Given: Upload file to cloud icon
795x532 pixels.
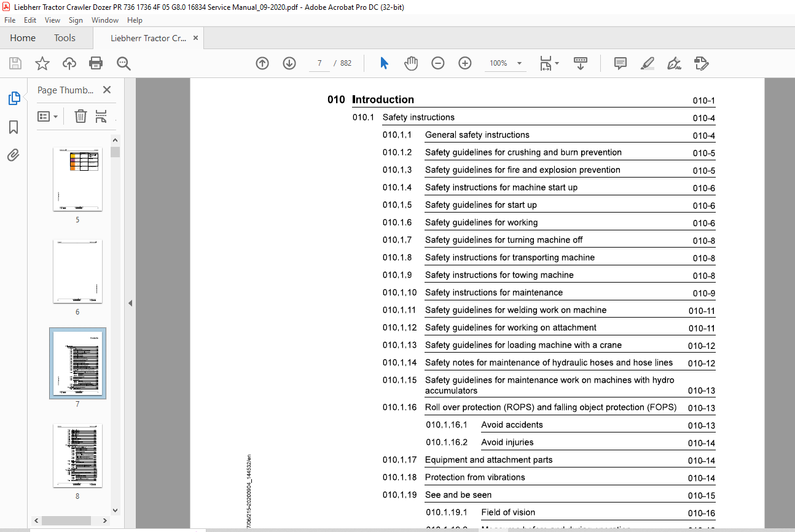Looking at the screenshot, I should 69,63.
